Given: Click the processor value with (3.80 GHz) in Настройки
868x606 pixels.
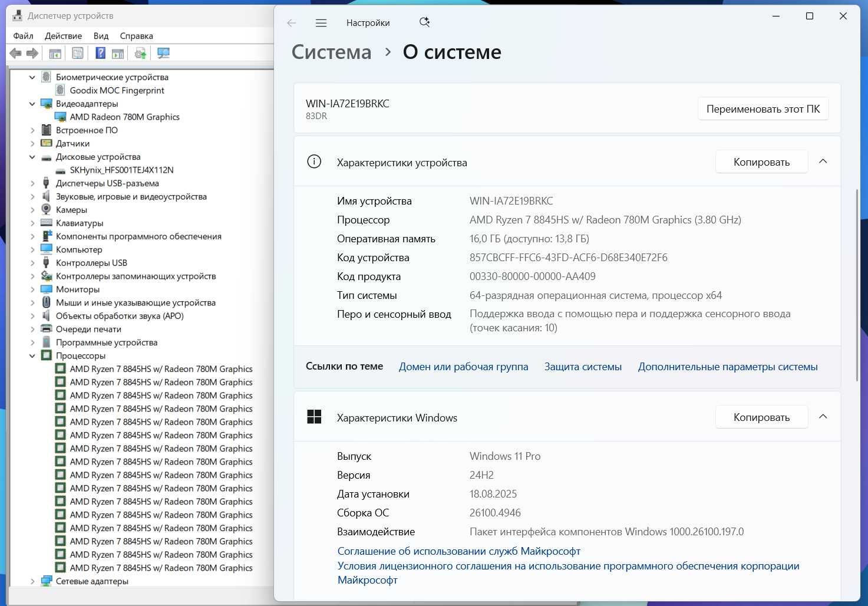Looking at the screenshot, I should click(605, 220).
